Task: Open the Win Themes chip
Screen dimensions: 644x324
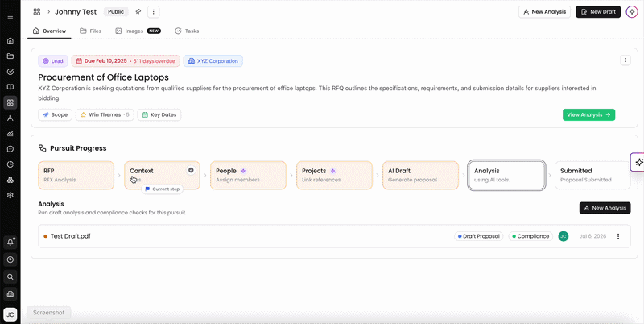Action: click(105, 114)
